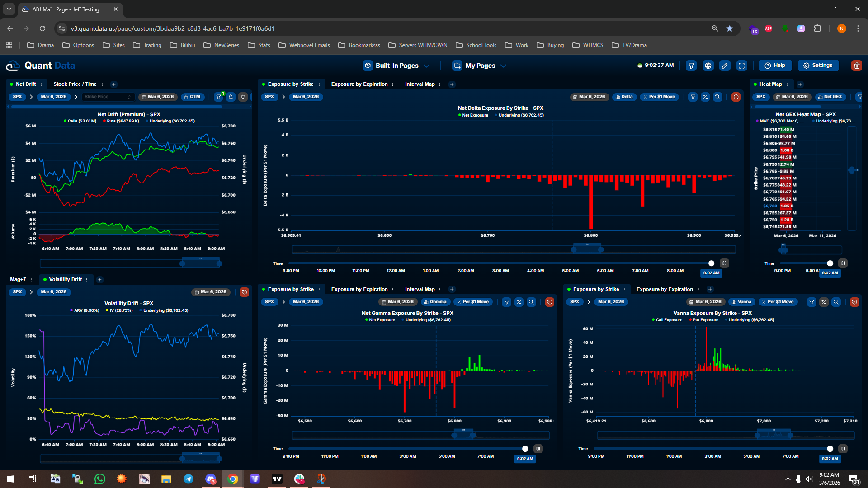The height and width of the screenshot is (488, 868).
Task: Open the globe icon in top toolbar
Action: click(x=708, y=66)
